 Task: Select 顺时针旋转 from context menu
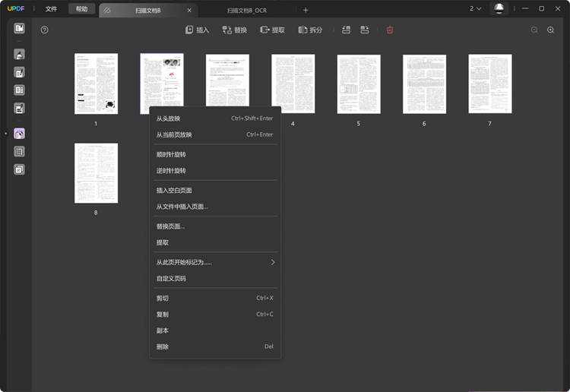pos(215,154)
